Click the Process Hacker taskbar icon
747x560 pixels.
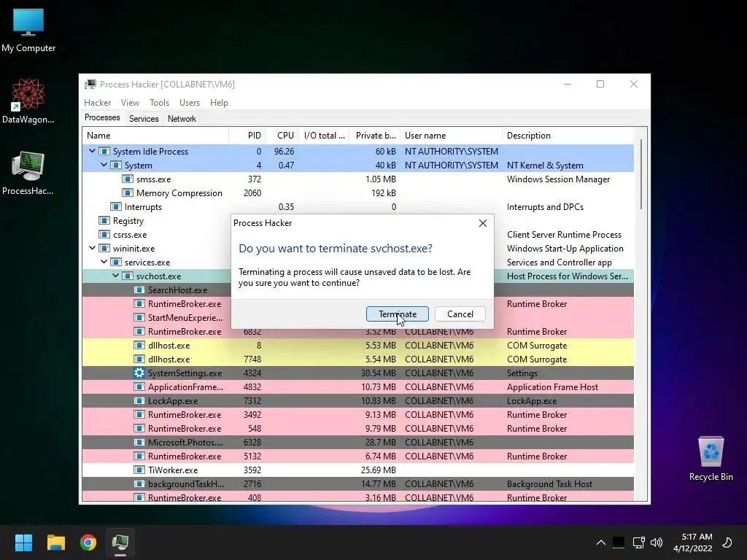pos(120,542)
